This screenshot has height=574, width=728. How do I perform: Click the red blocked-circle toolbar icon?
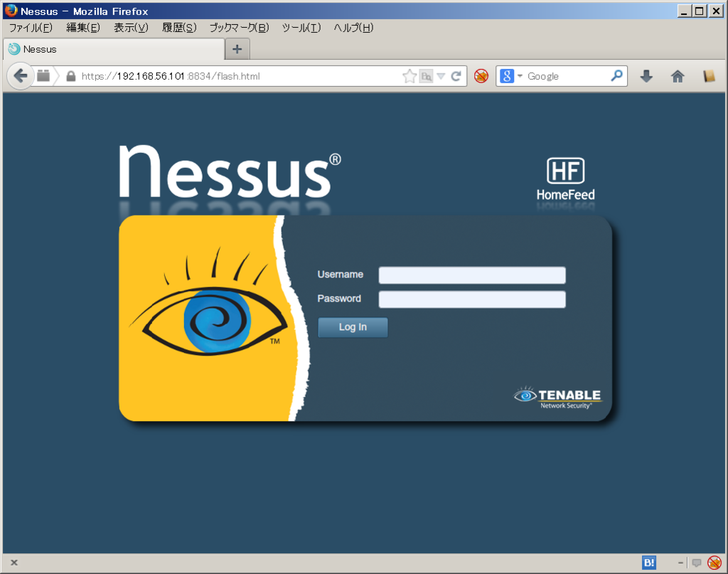coord(481,75)
